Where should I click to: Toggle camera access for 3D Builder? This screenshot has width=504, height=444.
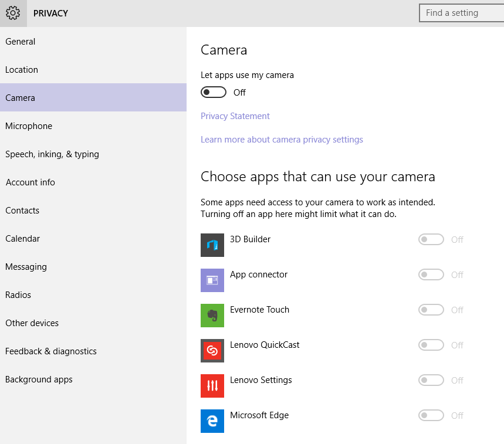(431, 239)
